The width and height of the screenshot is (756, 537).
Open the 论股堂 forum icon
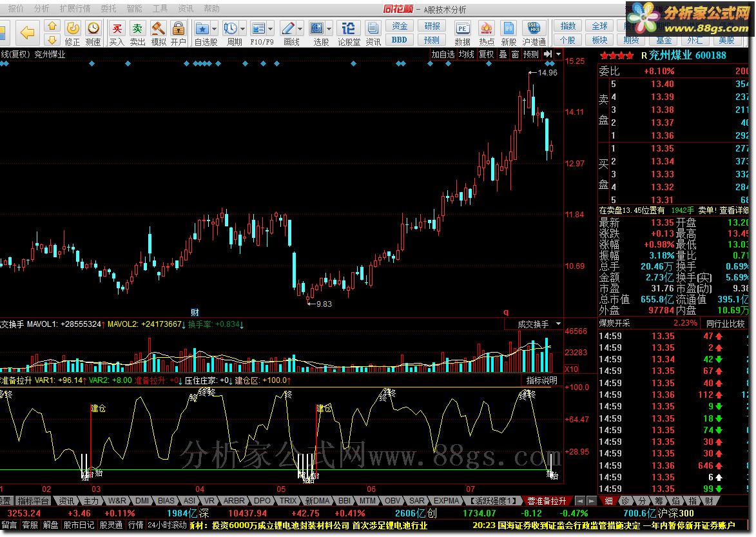(349, 33)
